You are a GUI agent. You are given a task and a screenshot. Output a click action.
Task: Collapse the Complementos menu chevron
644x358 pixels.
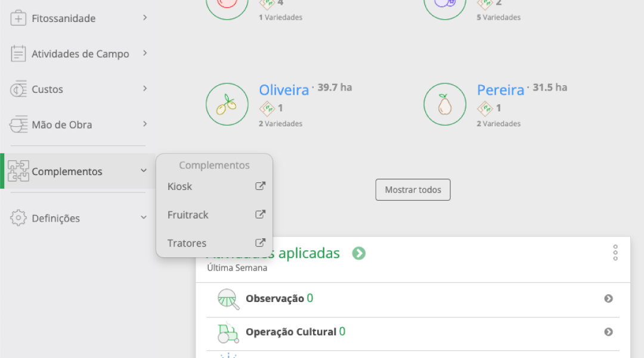pyautogui.click(x=144, y=171)
